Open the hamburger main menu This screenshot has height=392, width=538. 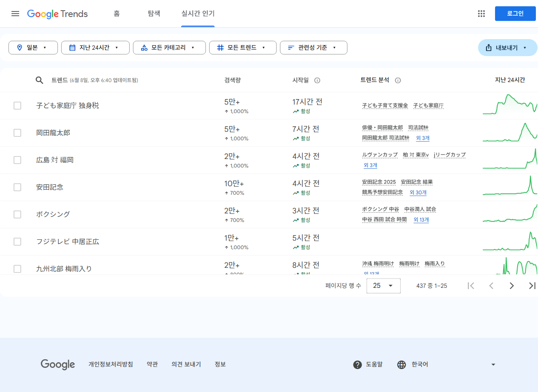click(15, 14)
